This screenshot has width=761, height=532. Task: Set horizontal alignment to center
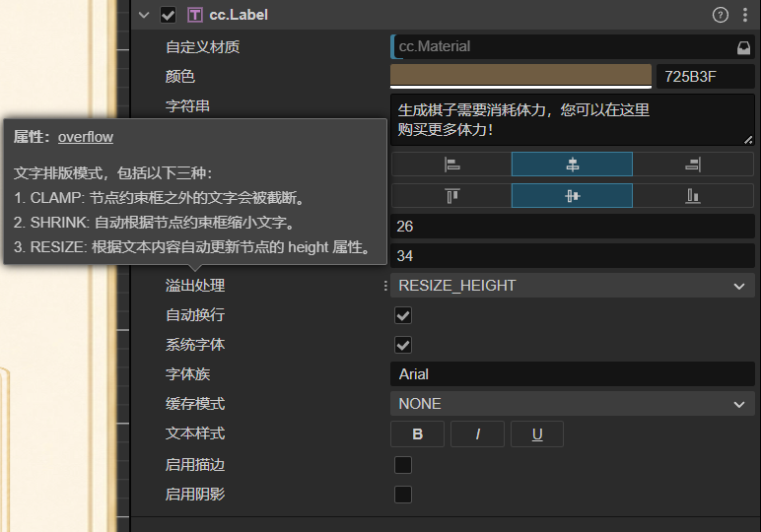[572, 165]
